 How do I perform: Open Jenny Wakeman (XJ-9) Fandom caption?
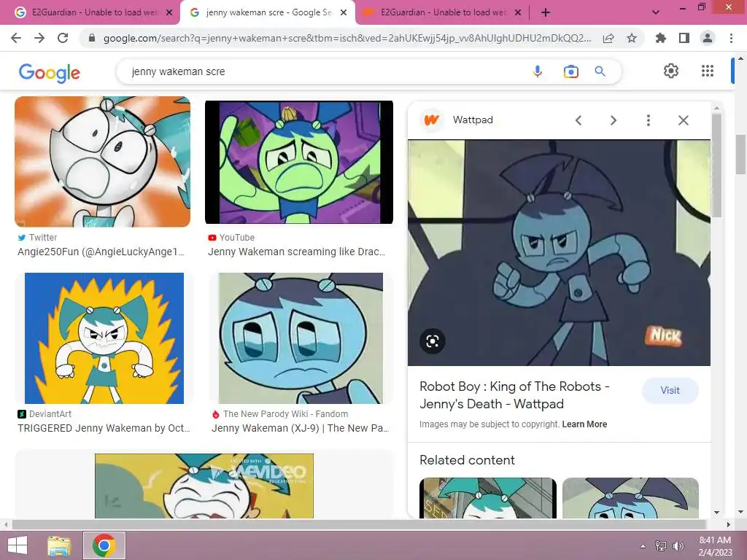[300, 428]
